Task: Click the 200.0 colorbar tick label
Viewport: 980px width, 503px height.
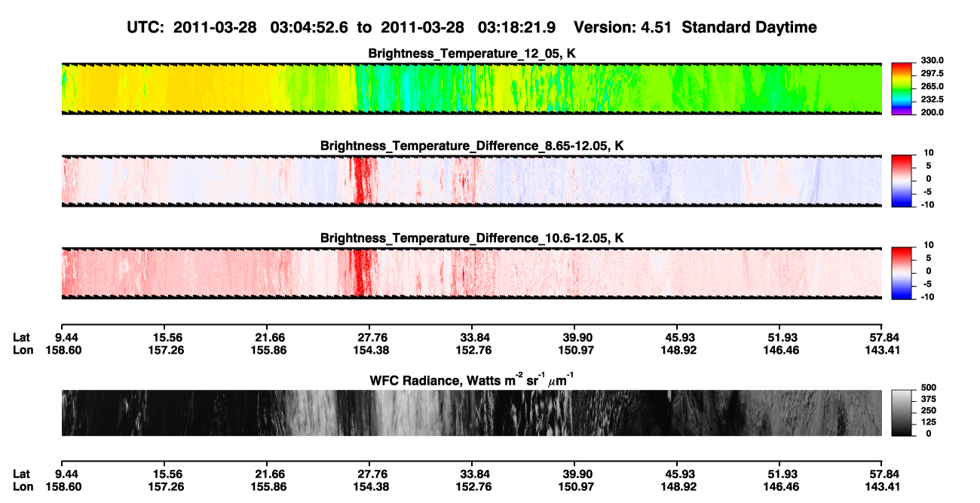Action: pos(930,112)
